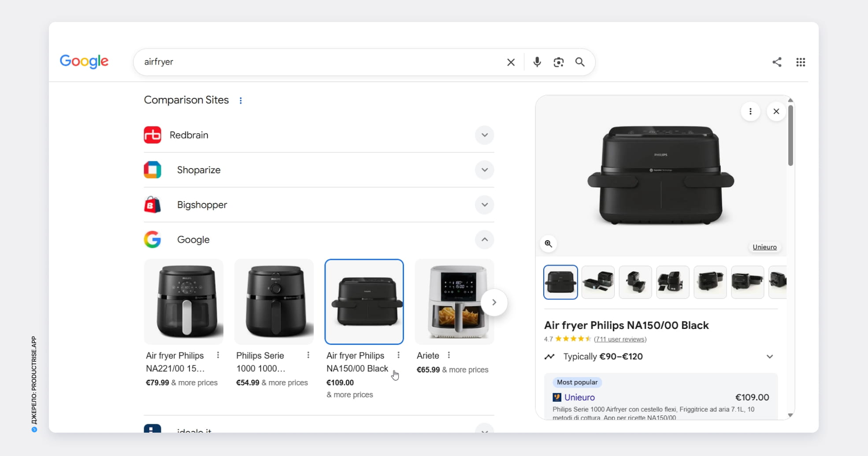Select the sixth gallery thumbnail
868x456 pixels.
coord(748,282)
